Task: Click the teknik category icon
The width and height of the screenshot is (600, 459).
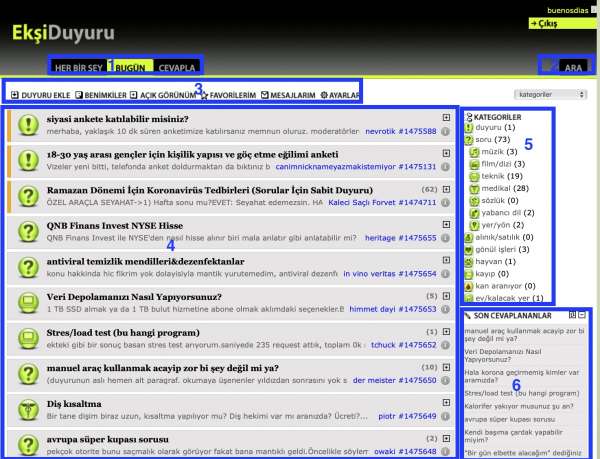Action: (474, 176)
